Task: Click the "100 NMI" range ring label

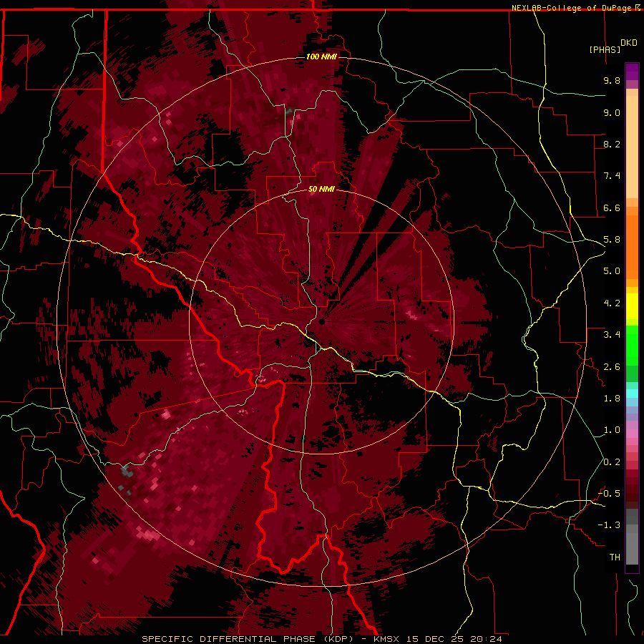Action: coord(321,57)
